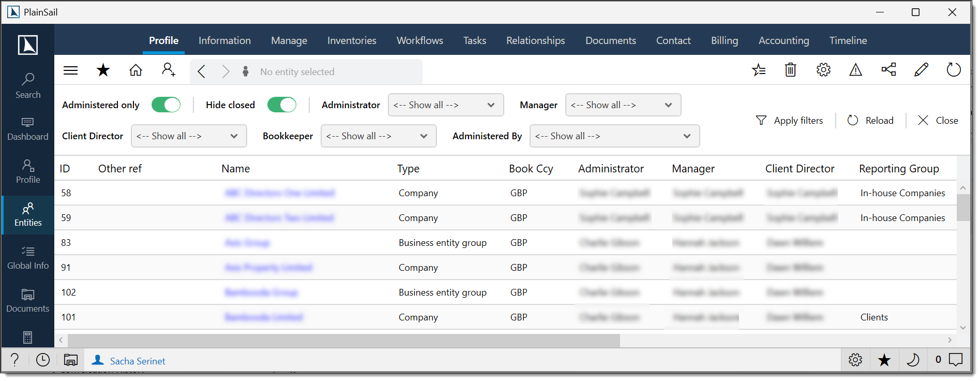
Task: Click the favourites list star icon
Action: [x=759, y=70]
